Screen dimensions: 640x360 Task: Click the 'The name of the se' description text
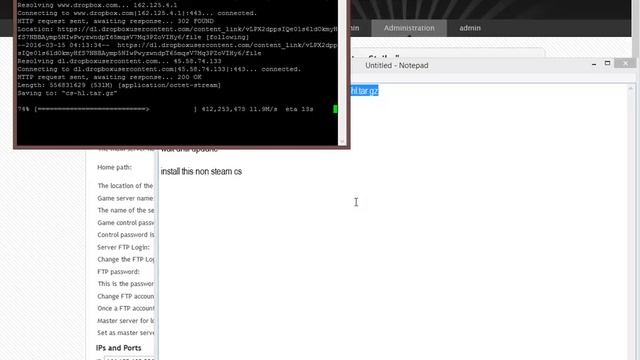coord(126,211)
